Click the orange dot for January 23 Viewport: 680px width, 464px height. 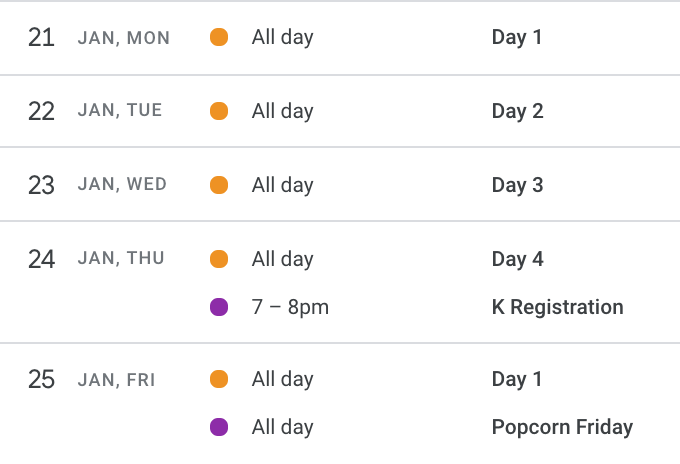219,185
